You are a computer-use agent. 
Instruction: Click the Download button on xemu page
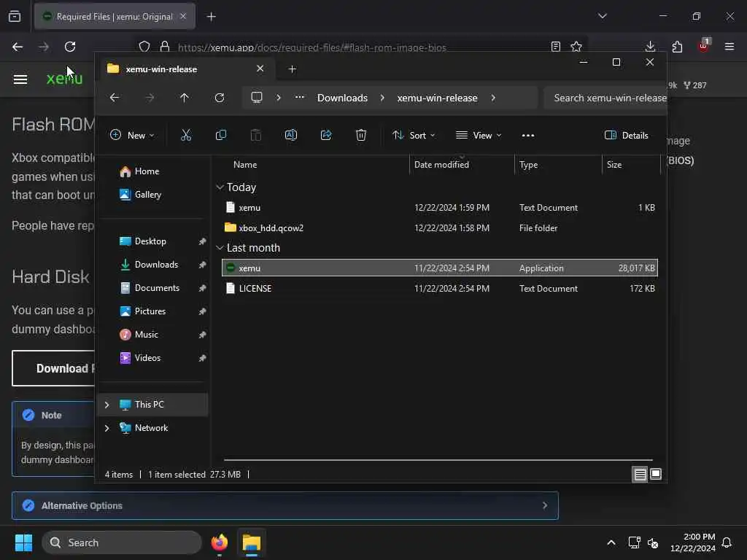pyautogui.click(x=53, y=368)
